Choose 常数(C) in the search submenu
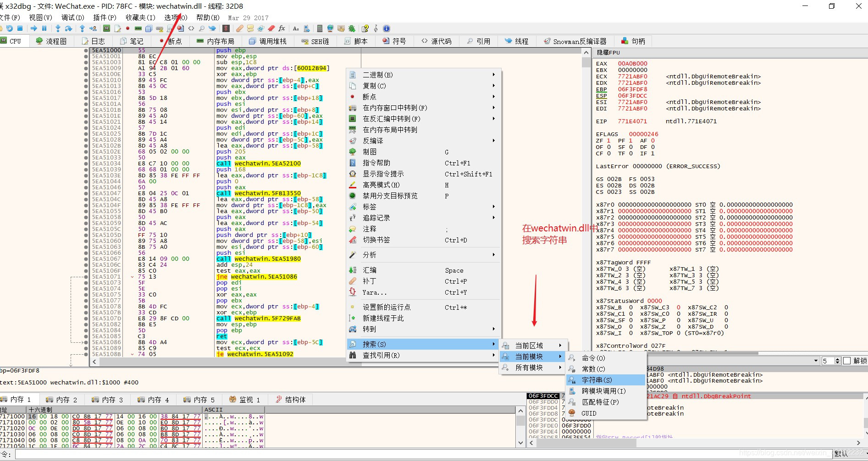Screen dimensions: 868x461 (605, 369)
